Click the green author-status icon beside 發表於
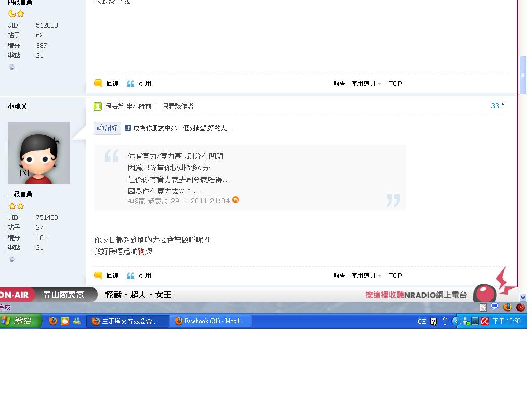The width and height of the screenshot is (532, 399). 98,107
